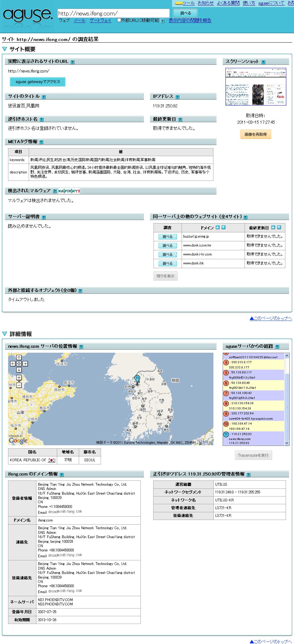Viewport: 294px width, 644px height.
Task: Click the URL input field
Action: [114, 13]
